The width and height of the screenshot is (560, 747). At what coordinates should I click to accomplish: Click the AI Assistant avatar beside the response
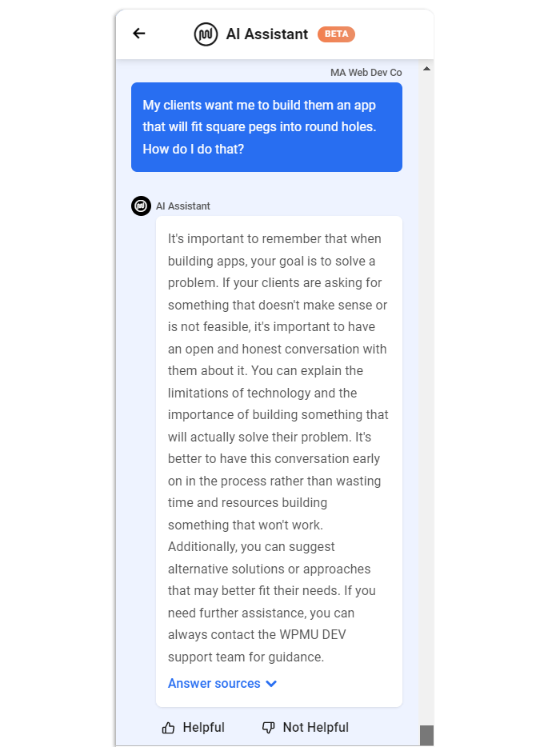(x=141, y=206)
